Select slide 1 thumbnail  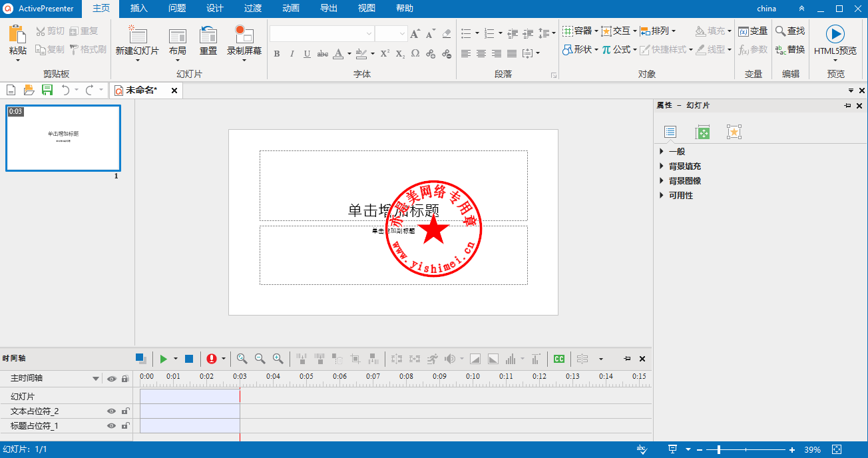[63, 138]
